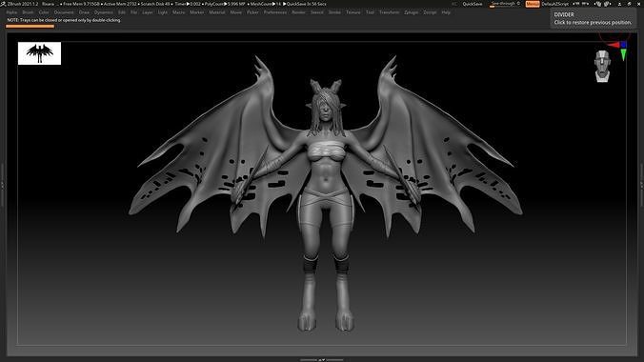644x362 pixels.
Task: Click the right tray divider handle
Action: tap(641, 185)
